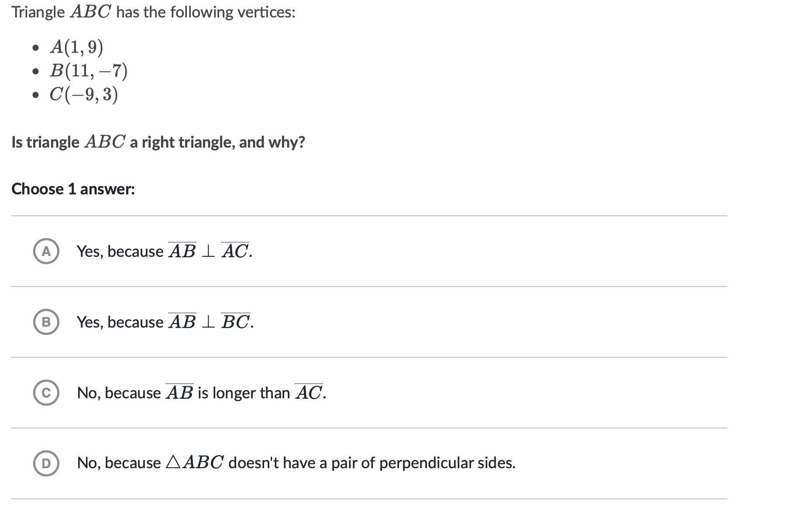Click vertex B(11, −7) in the list
Image resolution: width=812 pixels, height=518 pixels.
tap(88, 71)
